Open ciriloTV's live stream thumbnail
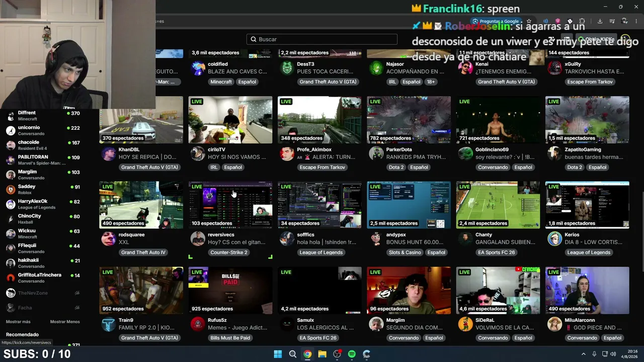Viewport: 644px width, 362px height. tap(230, 120)
